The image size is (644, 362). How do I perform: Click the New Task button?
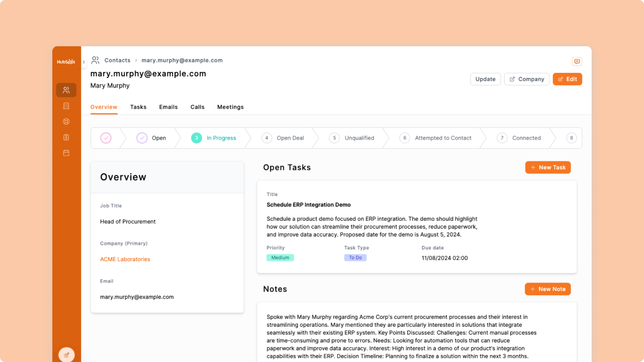548,167
